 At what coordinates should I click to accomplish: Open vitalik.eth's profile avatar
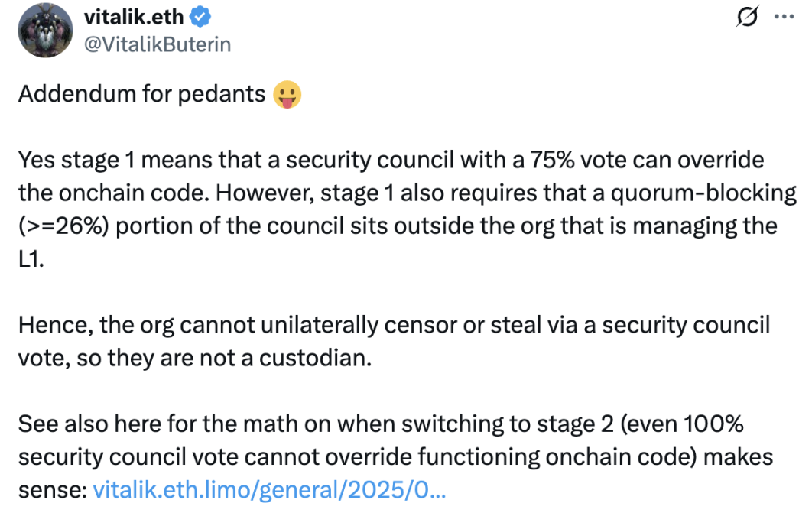pos(40,29)
